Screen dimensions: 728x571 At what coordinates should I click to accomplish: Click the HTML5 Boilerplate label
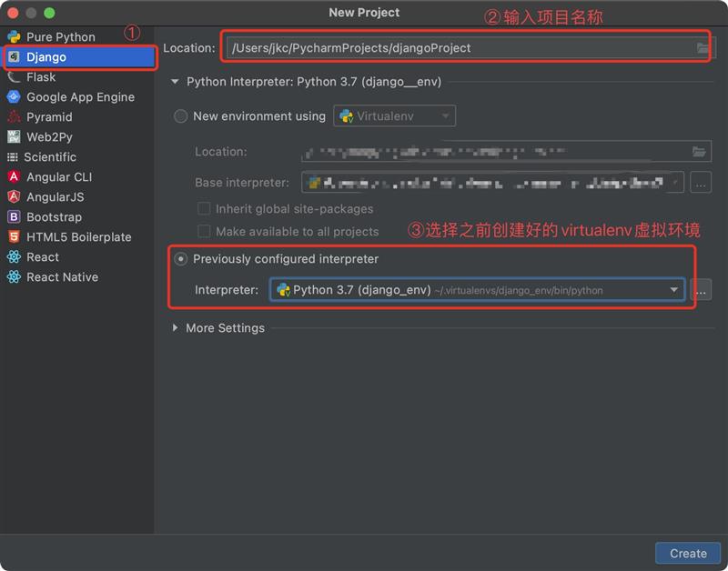pyautogui.click(x=79, y=236)
